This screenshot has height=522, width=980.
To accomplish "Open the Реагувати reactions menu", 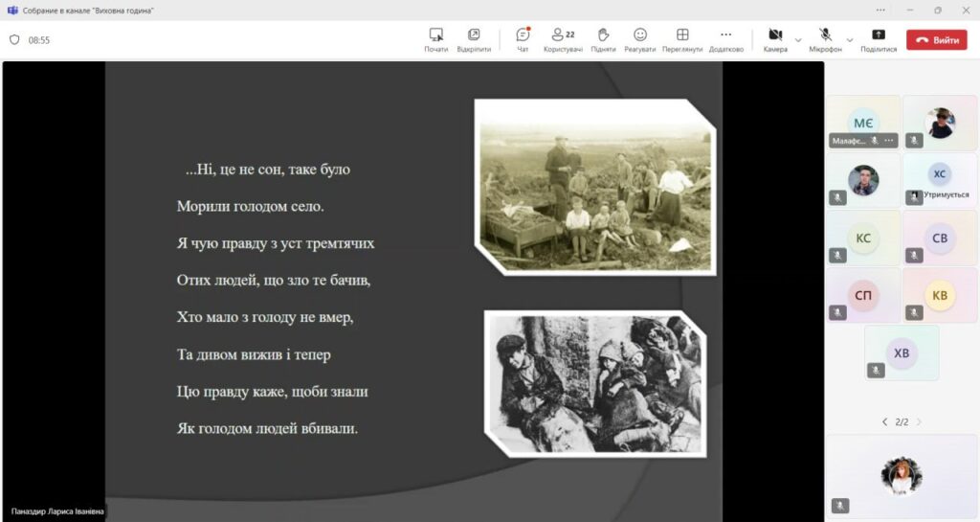I will [640, 39].
